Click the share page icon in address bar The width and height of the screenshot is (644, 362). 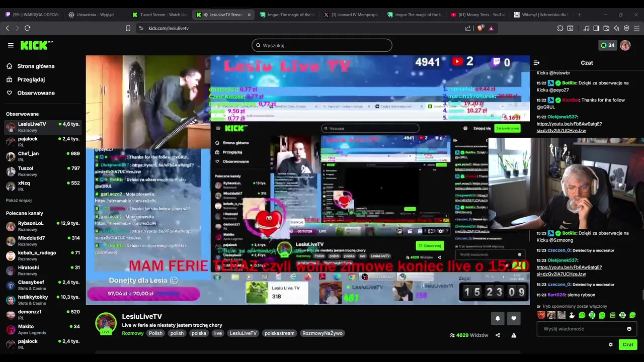coord(468,28)
